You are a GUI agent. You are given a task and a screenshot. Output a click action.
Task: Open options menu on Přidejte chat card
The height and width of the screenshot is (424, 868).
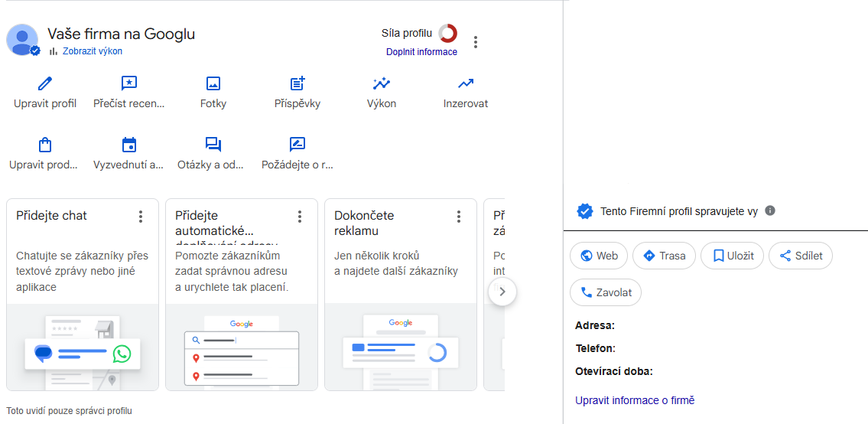(x=141, y=217)
